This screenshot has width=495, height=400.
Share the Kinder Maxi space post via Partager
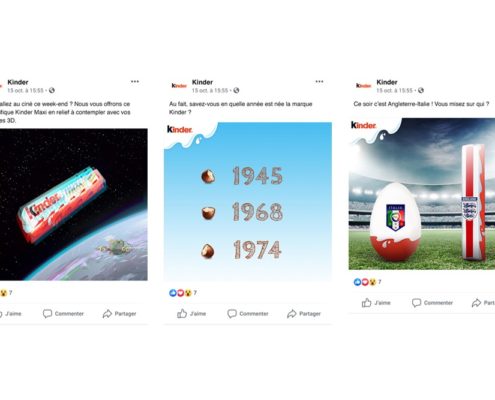[119, 314]
